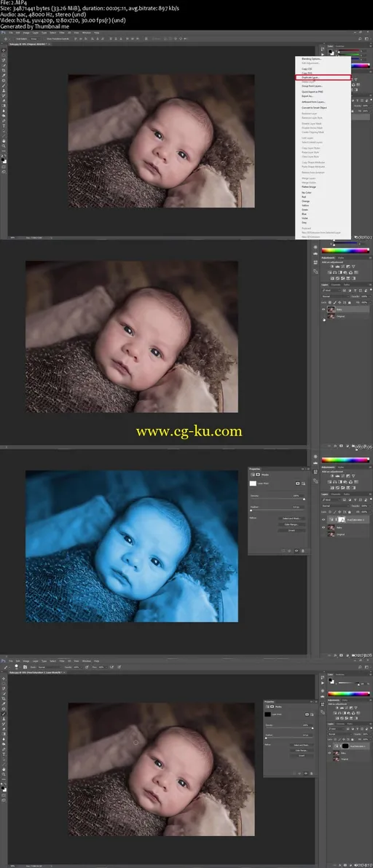373x868 pixels.
Task: Select the Crop tool in the first frame's toolbar
Action: pos(4,71)
